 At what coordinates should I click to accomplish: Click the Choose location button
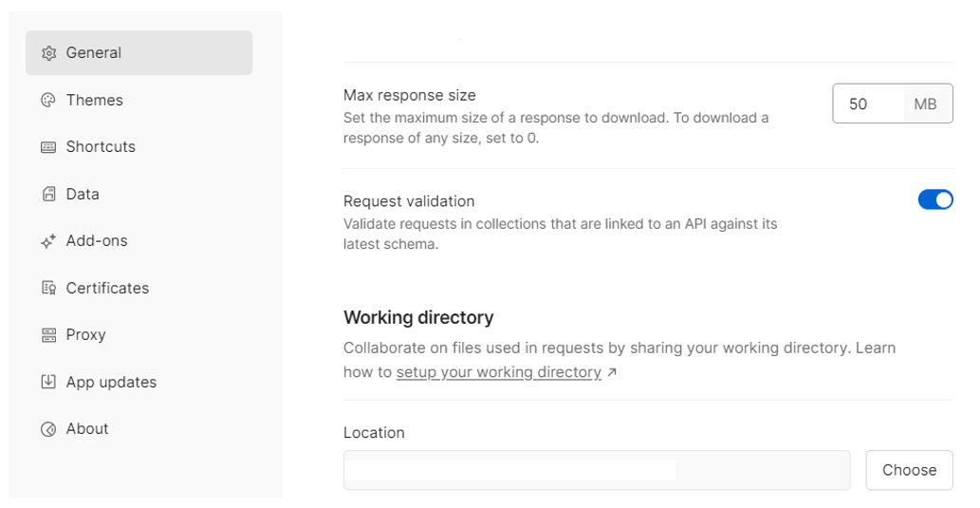[x=910, y=470]
